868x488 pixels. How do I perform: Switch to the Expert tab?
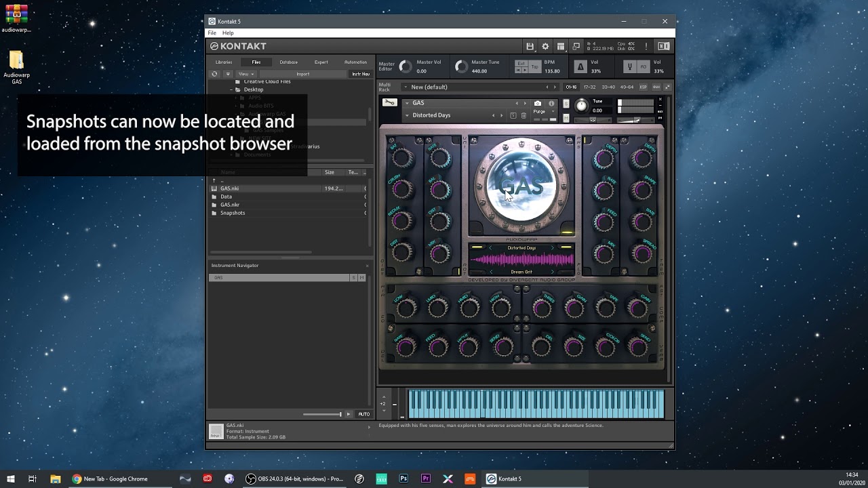tap(321, 62)
